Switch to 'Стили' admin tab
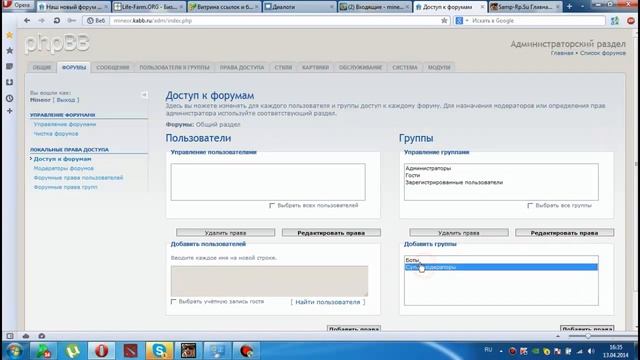 point(283,67)
